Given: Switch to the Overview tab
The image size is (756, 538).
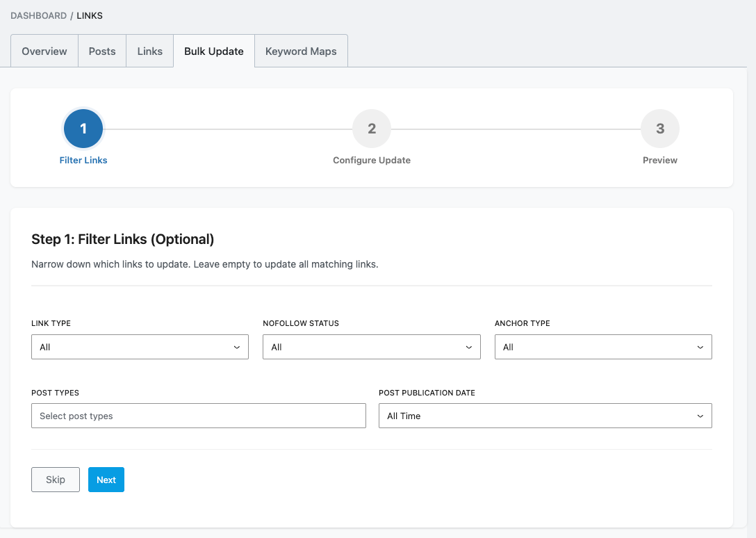Looking at the screenshot, I should pyautogui.click(x=44, y=51).
